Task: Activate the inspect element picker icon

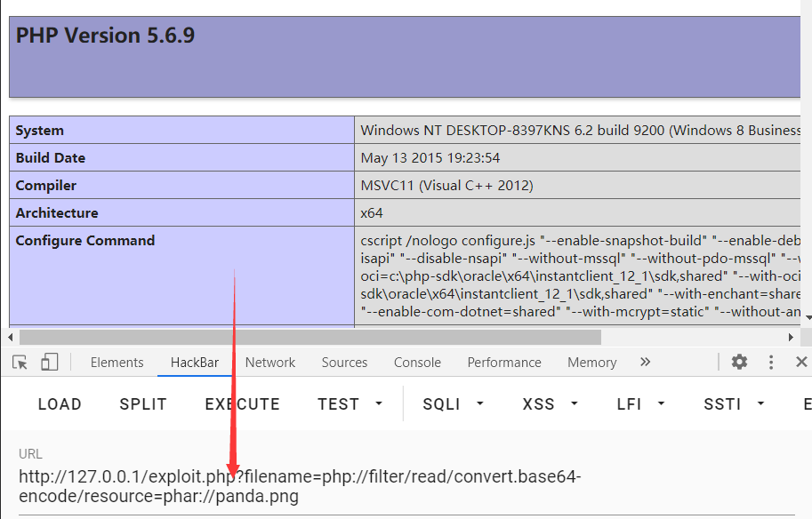Action: (20, 363)
